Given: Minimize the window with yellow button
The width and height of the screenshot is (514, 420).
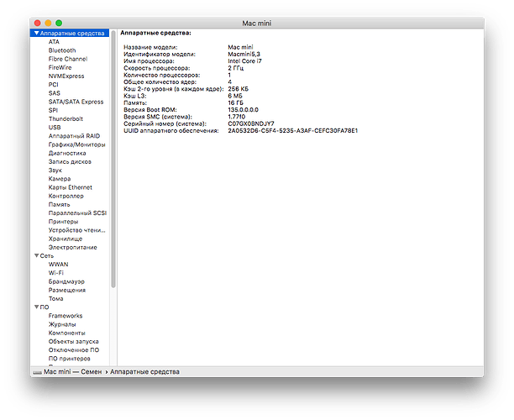Looking at the screenshot, I should click(x=48, y=23).
